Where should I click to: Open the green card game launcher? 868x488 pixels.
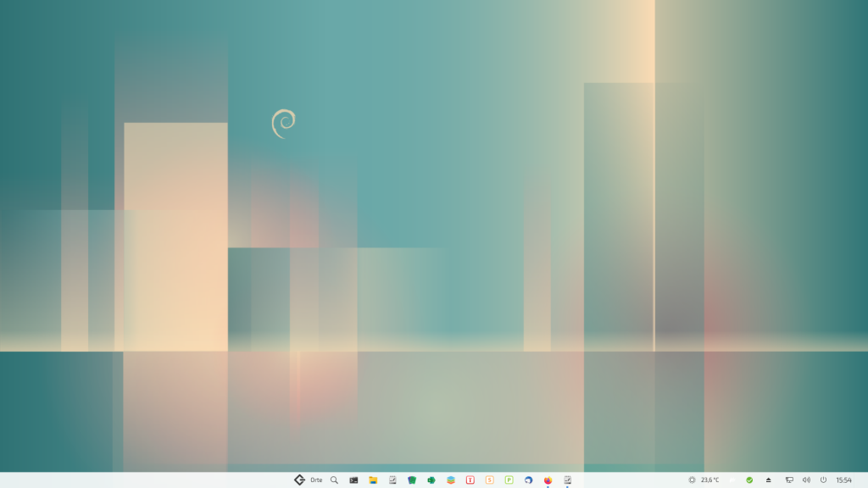(x=412, y=480)
